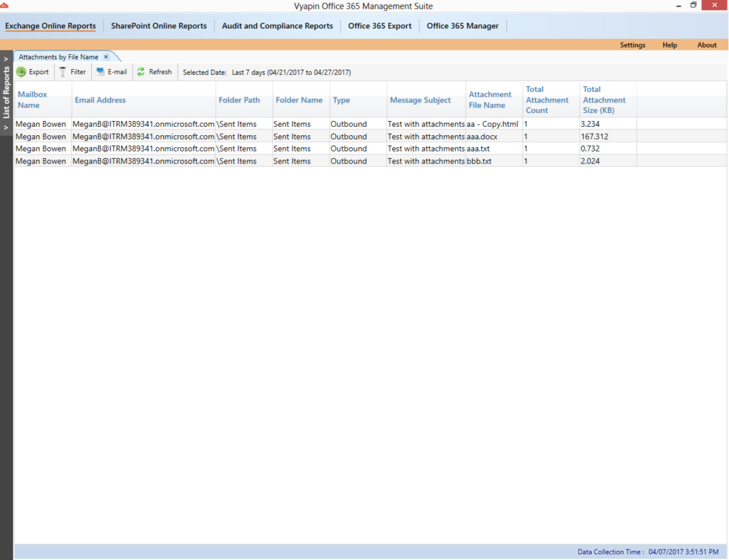The image size is (729, 560).
Task: Click the green Refresh arrows icon
Action: (x=141, y=72)
